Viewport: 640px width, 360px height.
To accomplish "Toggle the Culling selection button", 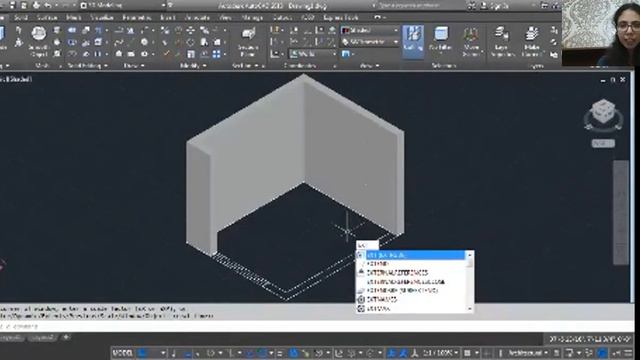I will (x=413, y=41).
